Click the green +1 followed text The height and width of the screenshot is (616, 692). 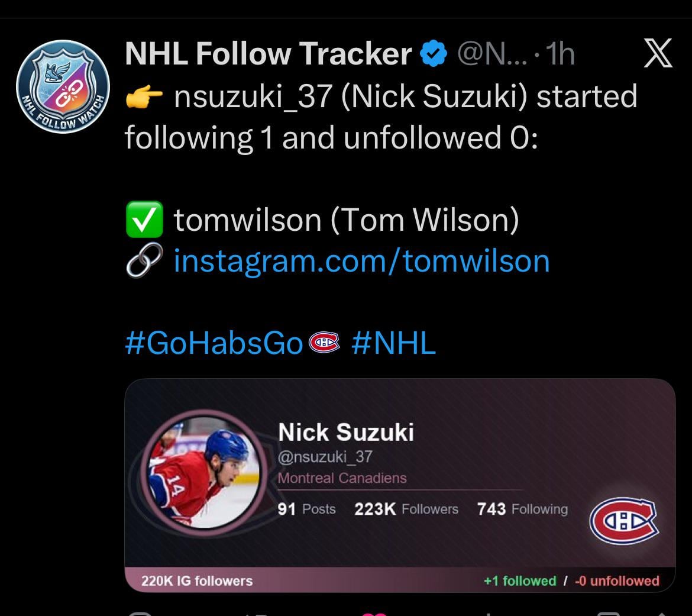tap(520, 581)
